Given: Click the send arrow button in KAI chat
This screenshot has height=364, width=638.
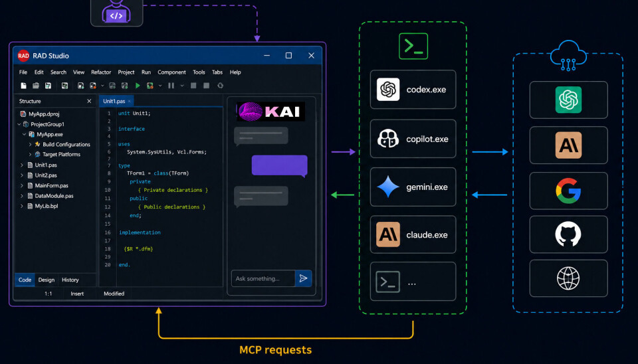Looking at the screenshot, I should coord(303,278).
